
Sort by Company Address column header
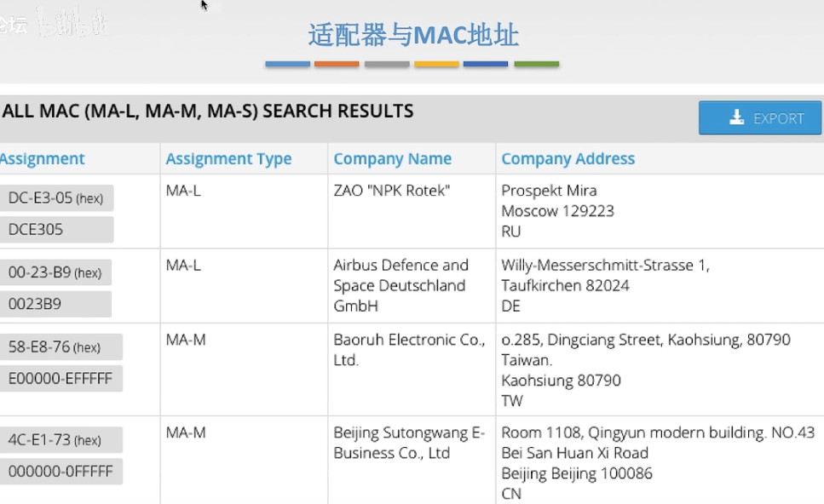(568, 159)
